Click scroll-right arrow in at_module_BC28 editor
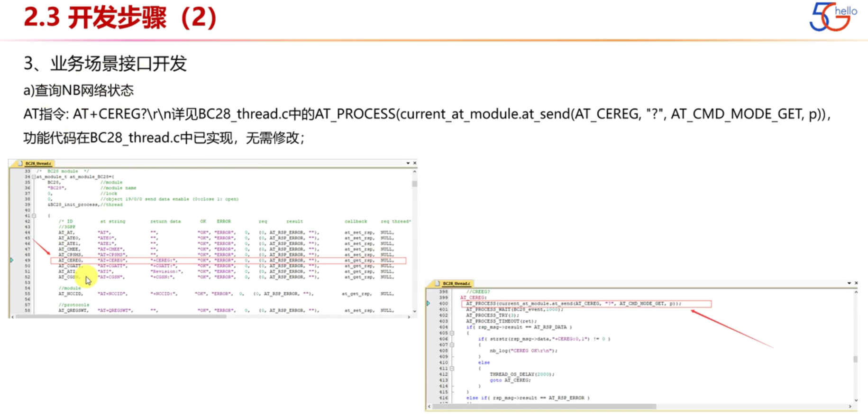Screen dimensions: 868x418 click(x=409, y=316)
